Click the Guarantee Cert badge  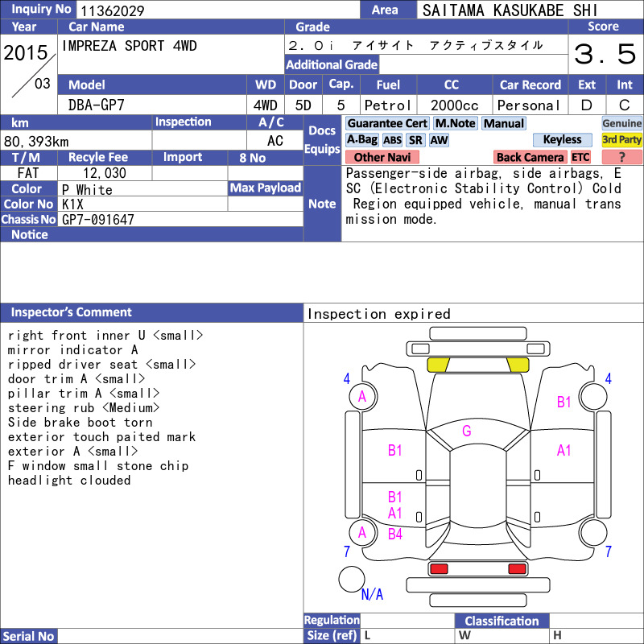pos(387,123)
